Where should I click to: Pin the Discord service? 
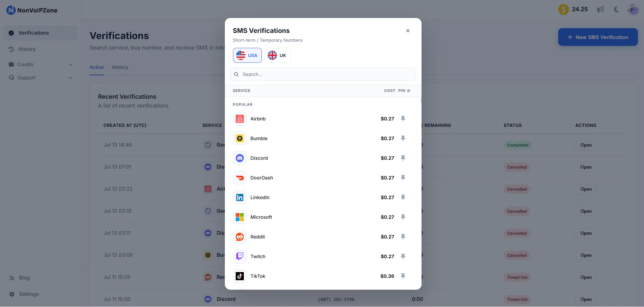tap(403, 158)
